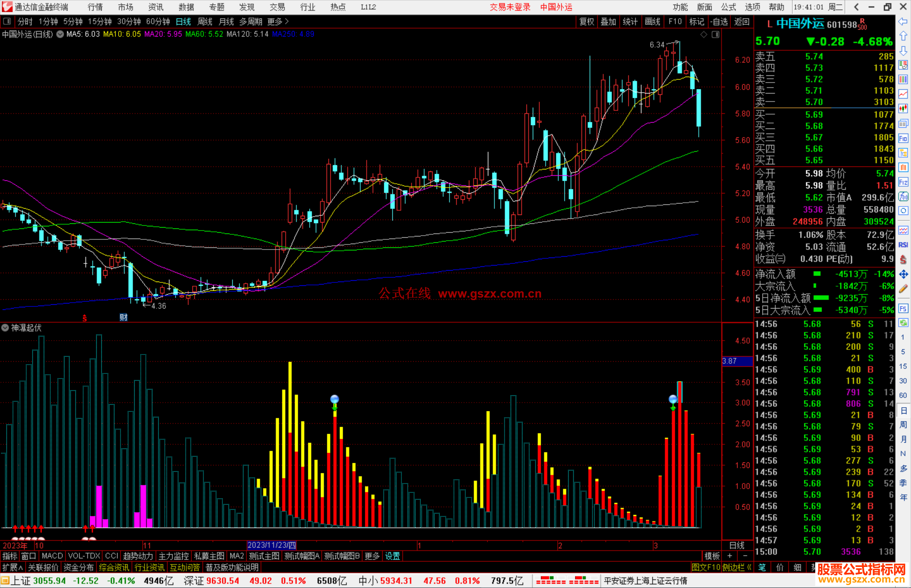Collapse the 侧边栏 sidebar chevron
The width and height of the screenshot is (911, 588).
pyautogui.click(x=749, y=567)
